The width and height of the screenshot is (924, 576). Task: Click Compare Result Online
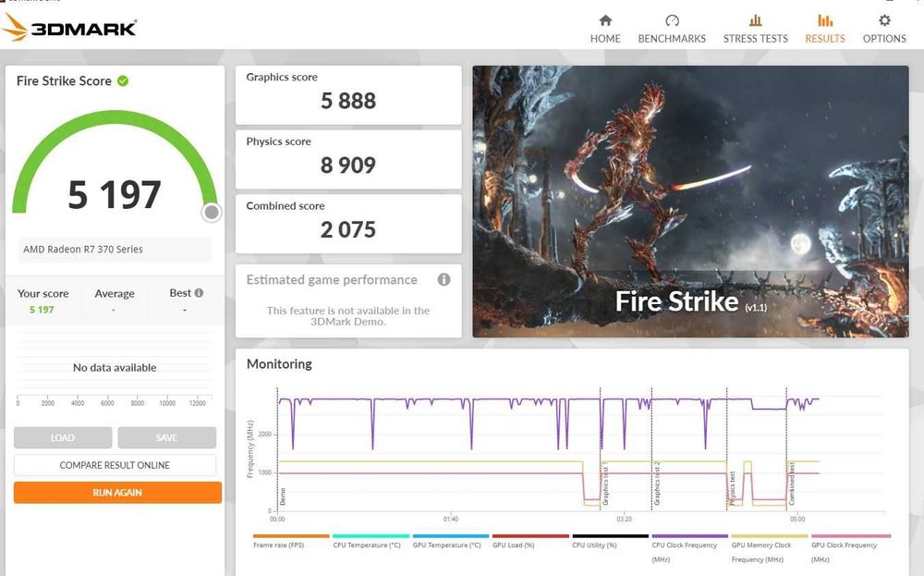(115, 465)
